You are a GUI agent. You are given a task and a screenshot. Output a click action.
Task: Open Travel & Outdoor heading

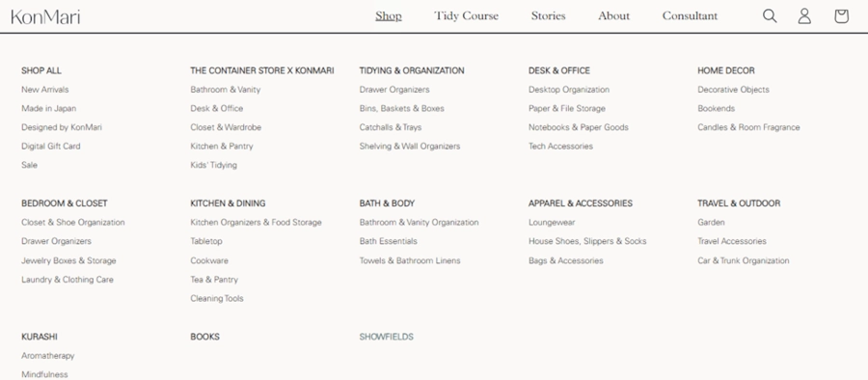739,204
